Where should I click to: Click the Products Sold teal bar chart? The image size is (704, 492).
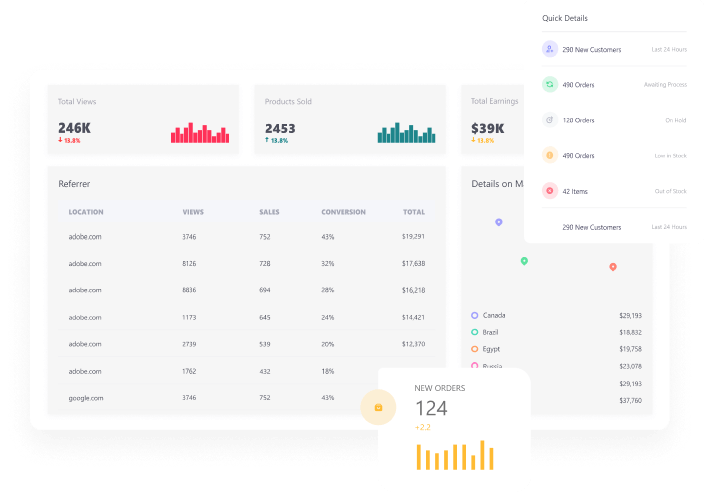[407, 134]
